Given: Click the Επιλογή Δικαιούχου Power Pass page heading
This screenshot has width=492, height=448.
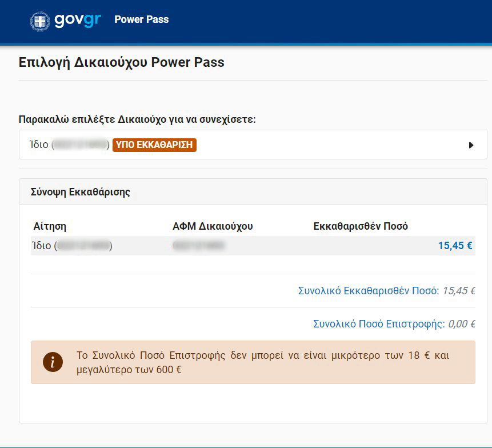Looking at the screenshot, I should (x=122, y=62).
